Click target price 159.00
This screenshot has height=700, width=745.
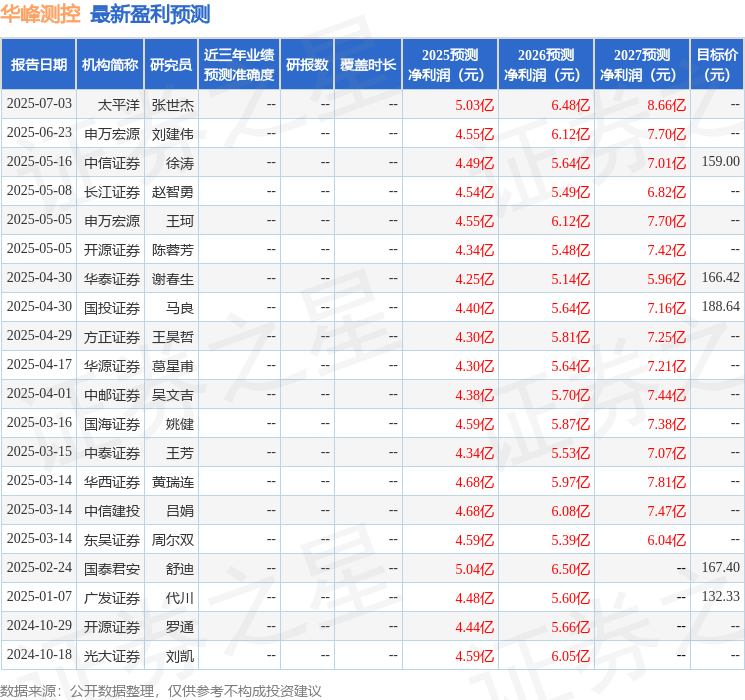721,162
